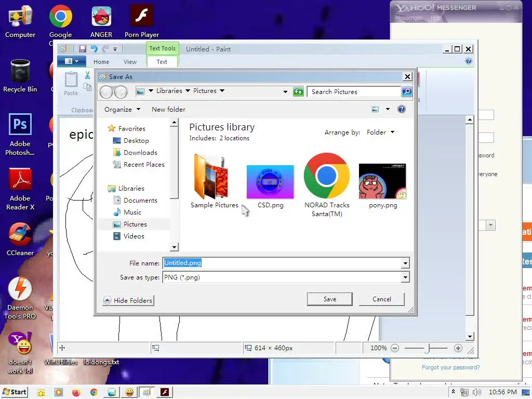Click Save icon in Paint quick access toolbar
The width and height of the screenshot is (532, 399).
tap(83, 49)
